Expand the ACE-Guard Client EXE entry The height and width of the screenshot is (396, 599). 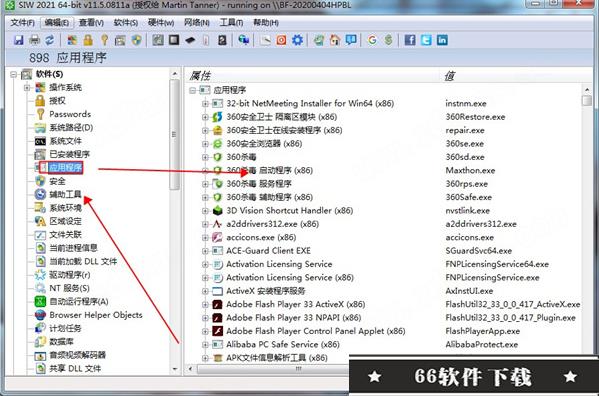(x=205, y=251)
